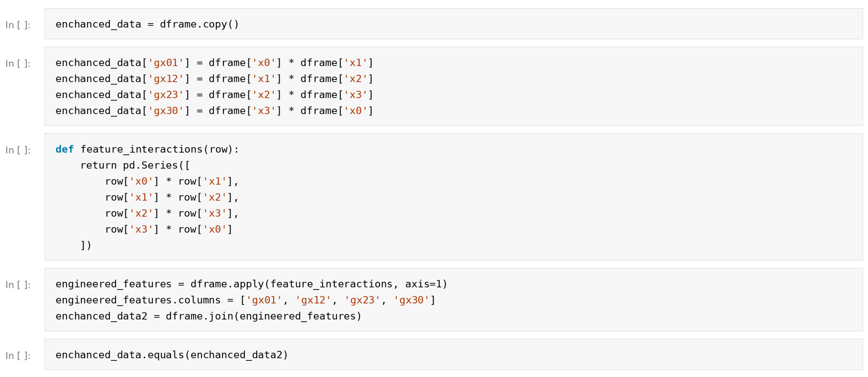Select the In [ ] prompt beside gx01 cell
Viewport: 868px width, 377px height.
(x=18, y=63)
